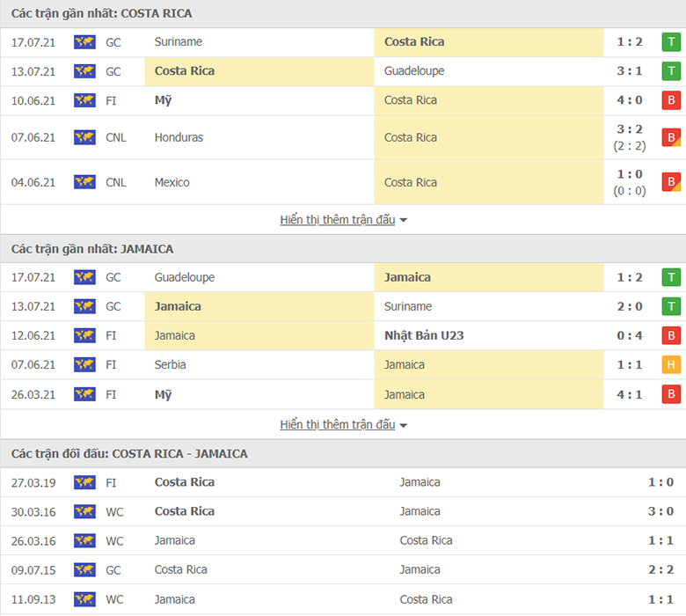Open Honduras team in the CNL match

(179, 137)
